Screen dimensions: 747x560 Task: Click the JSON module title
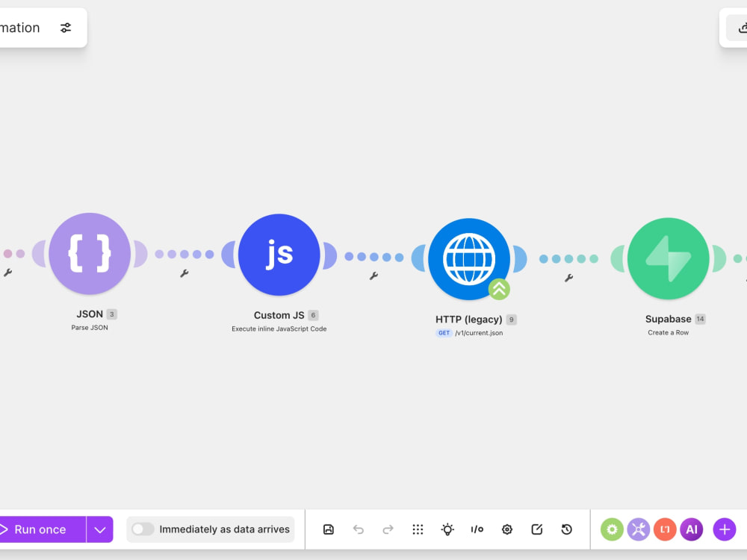pos(90,314)
